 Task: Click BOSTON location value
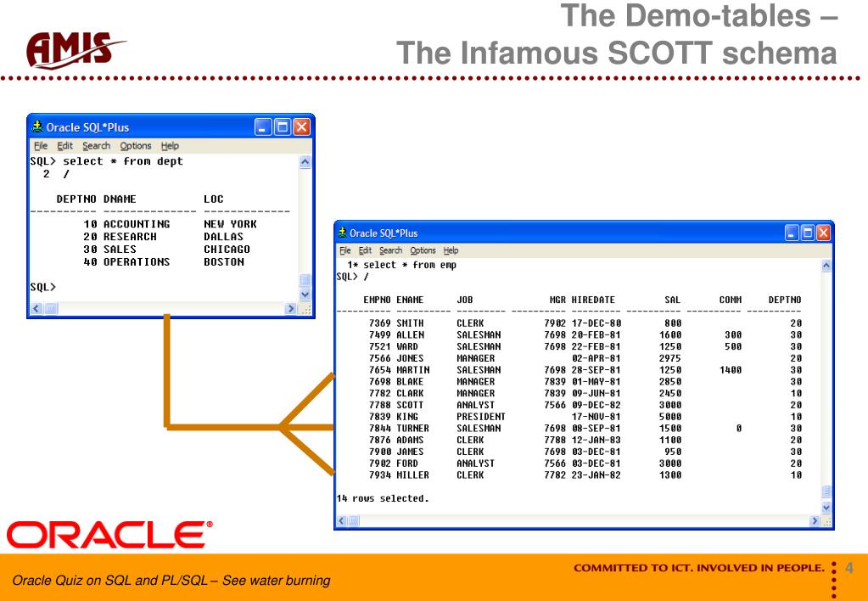pyautogui.click(x=224, y=262)
